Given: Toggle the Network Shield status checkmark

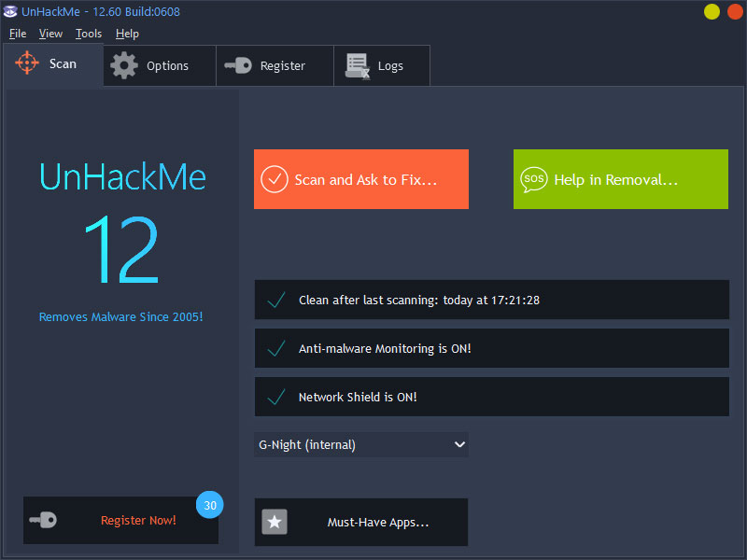Looking at the screenshot, I should point(276,396).
